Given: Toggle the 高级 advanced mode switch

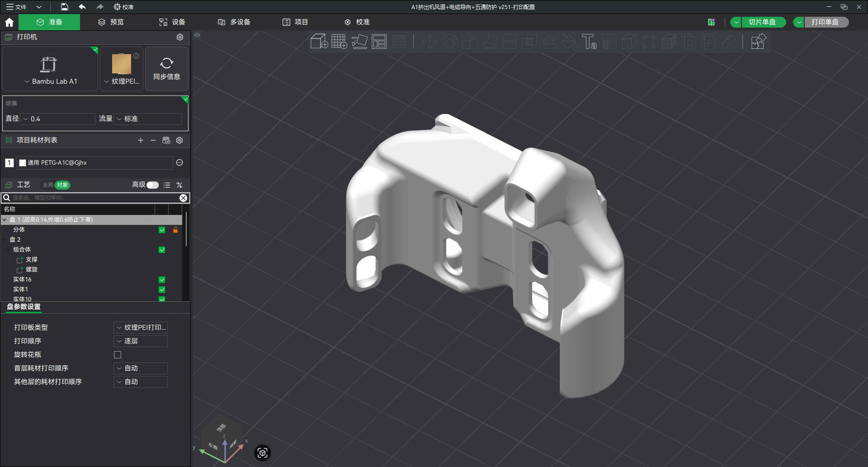Looking at the screenshot, I should coord(153,185).
